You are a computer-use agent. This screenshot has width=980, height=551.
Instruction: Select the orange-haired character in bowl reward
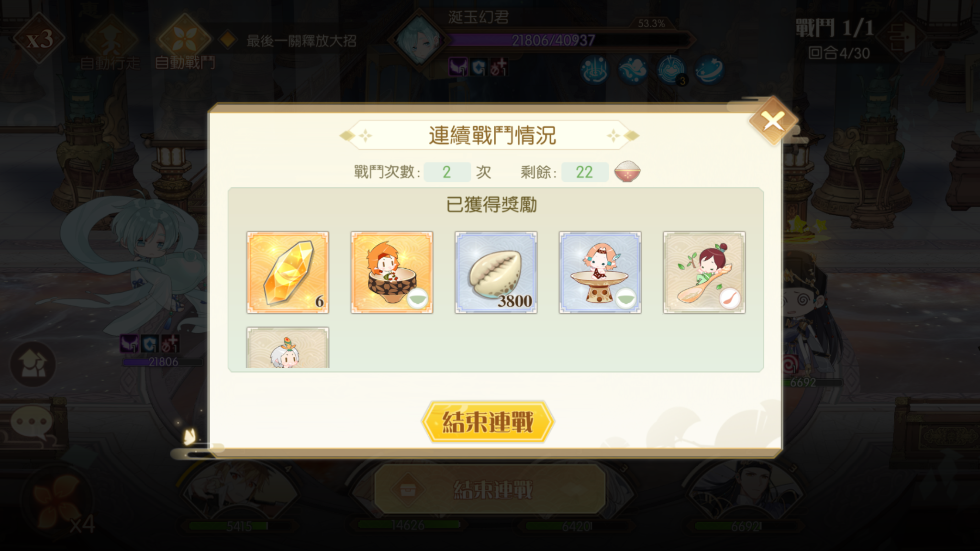[x=392, y=273]
